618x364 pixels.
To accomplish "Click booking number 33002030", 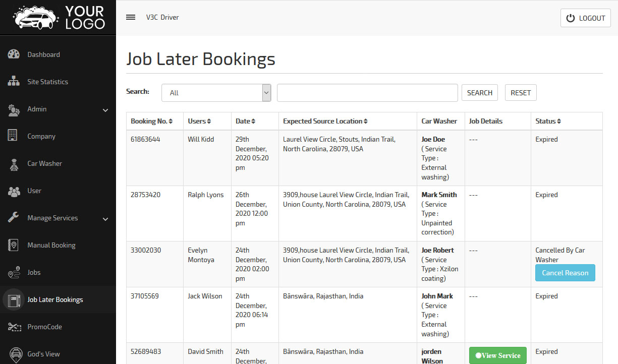I will (146, 251).
